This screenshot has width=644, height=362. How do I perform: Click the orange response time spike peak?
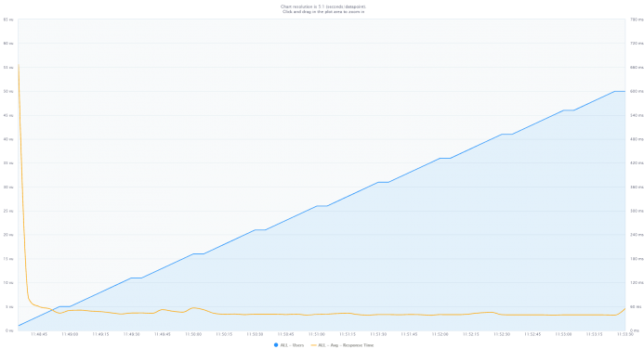click(x=19, y=65)
